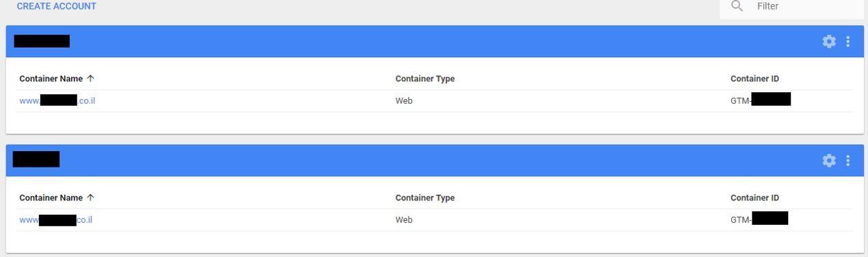Sort second table by Container Name
The height and width of the screenshot is (257, 868).
pos(51,198)
